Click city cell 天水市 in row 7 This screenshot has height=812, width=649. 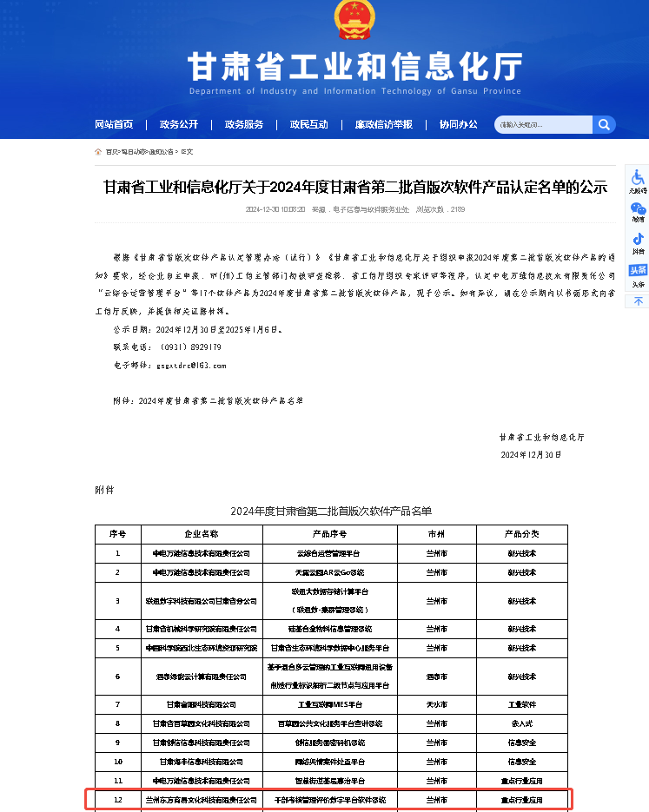point(437,704)
